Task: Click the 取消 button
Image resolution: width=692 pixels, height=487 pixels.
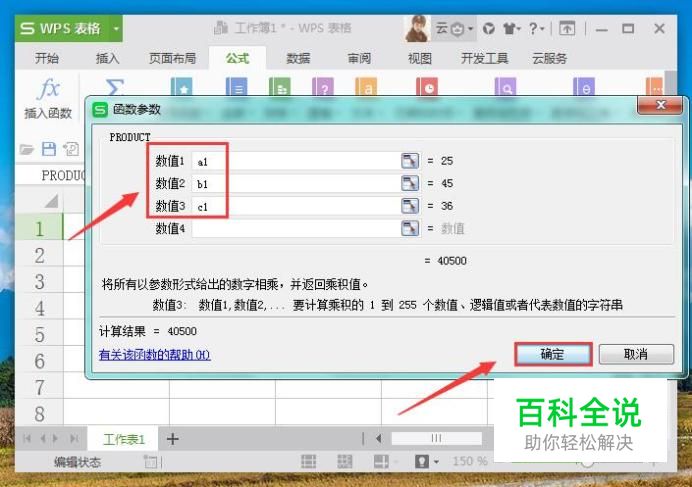Action: click(x=636, y=354)
